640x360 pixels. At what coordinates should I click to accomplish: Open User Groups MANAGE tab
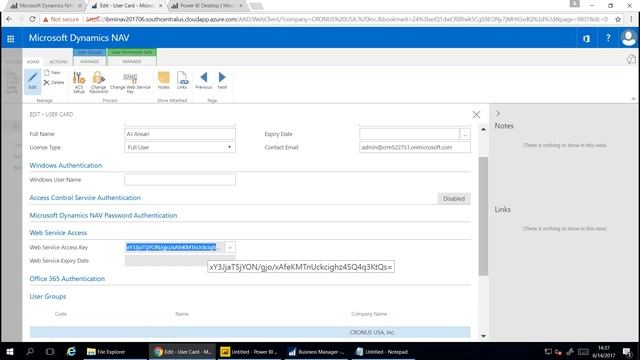pyautogui.click(x=89, y=61)
